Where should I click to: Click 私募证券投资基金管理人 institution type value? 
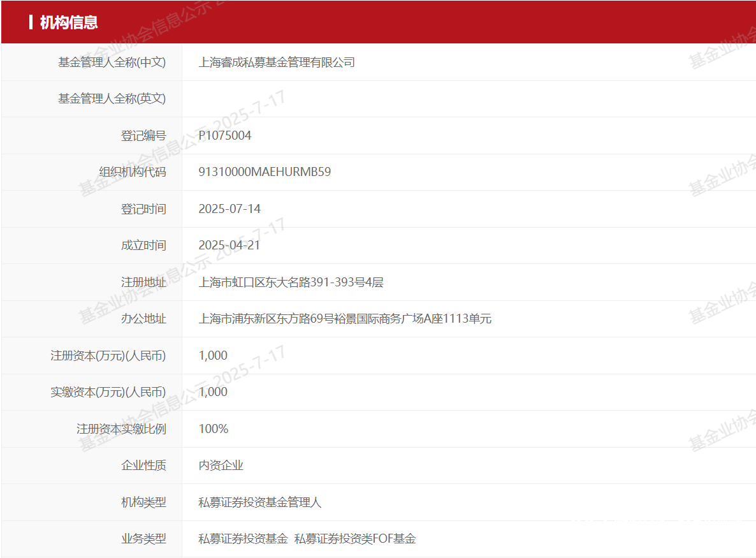(260, 502)
